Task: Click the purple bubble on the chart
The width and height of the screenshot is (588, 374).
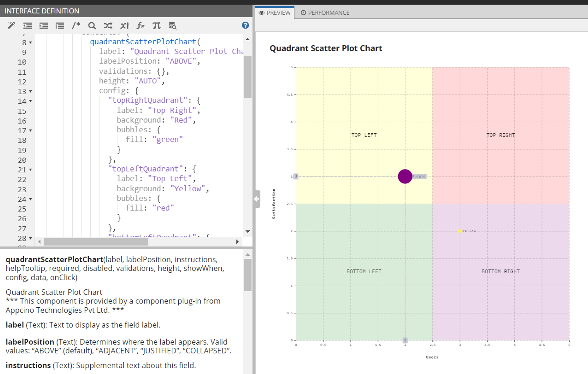Action: tap(405, 176)
